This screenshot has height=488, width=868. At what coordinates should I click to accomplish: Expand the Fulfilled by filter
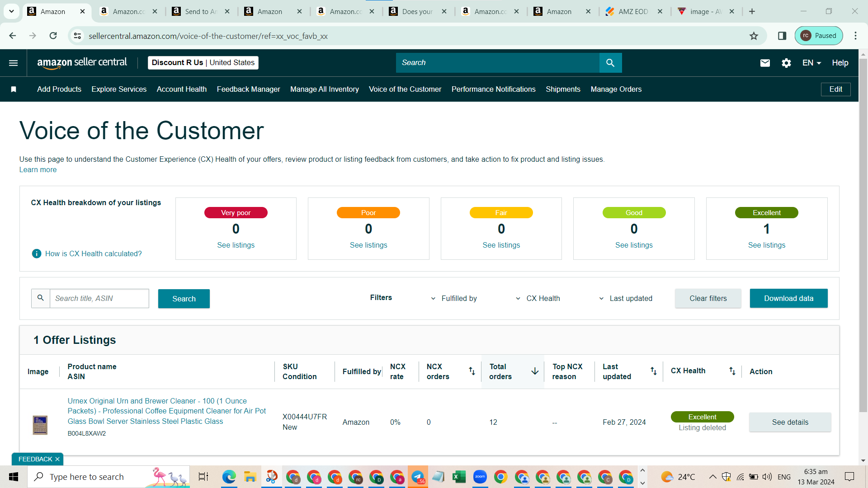tap(454, 298)
